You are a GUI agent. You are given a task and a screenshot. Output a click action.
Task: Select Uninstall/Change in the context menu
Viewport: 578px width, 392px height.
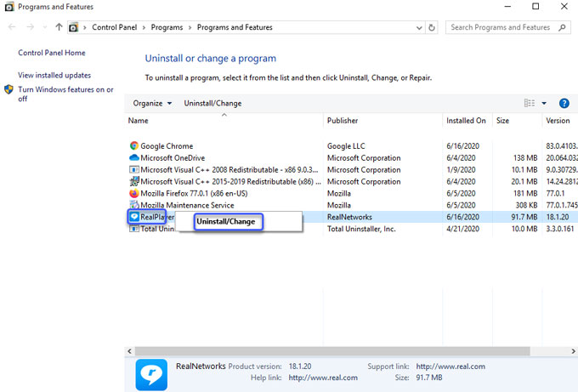coord(226,222)
